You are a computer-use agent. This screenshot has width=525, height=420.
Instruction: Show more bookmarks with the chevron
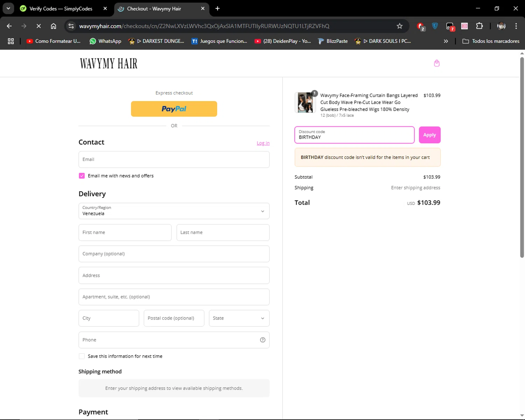pyautogui.click(x=446, y=41)
